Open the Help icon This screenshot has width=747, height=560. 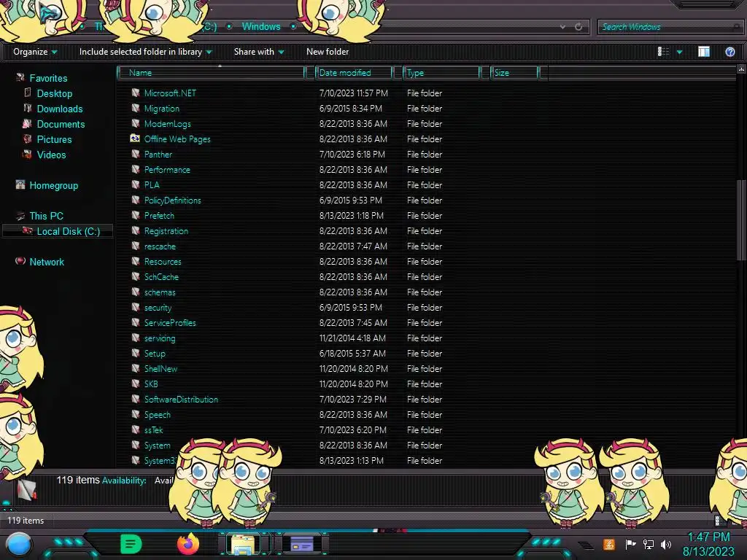[729, 52]
